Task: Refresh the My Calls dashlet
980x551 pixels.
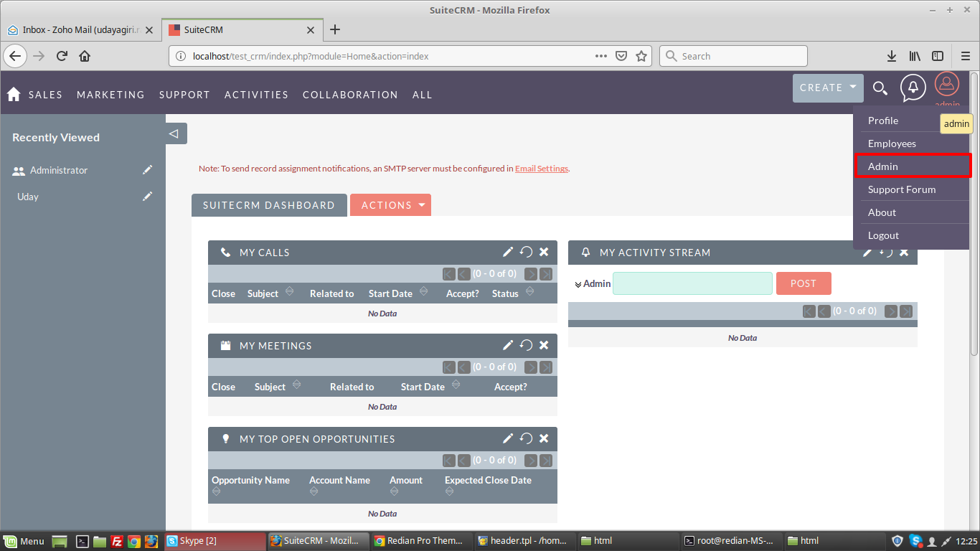Action: (526, 252)
